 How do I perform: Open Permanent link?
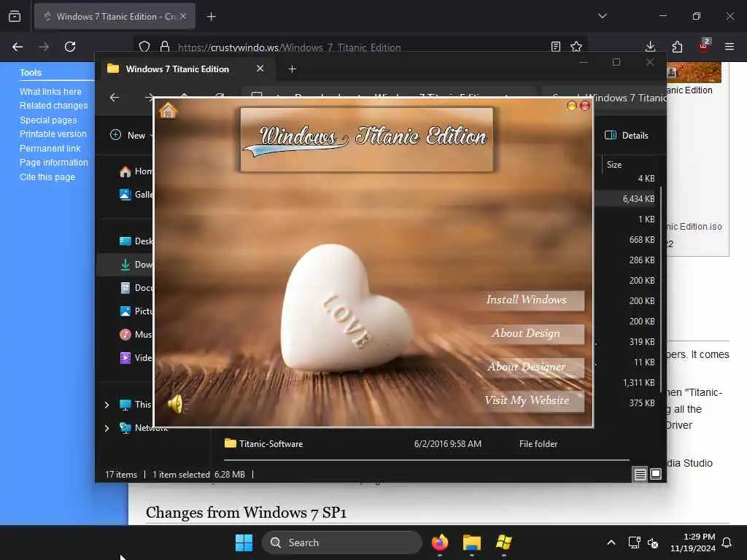[50, 149]
